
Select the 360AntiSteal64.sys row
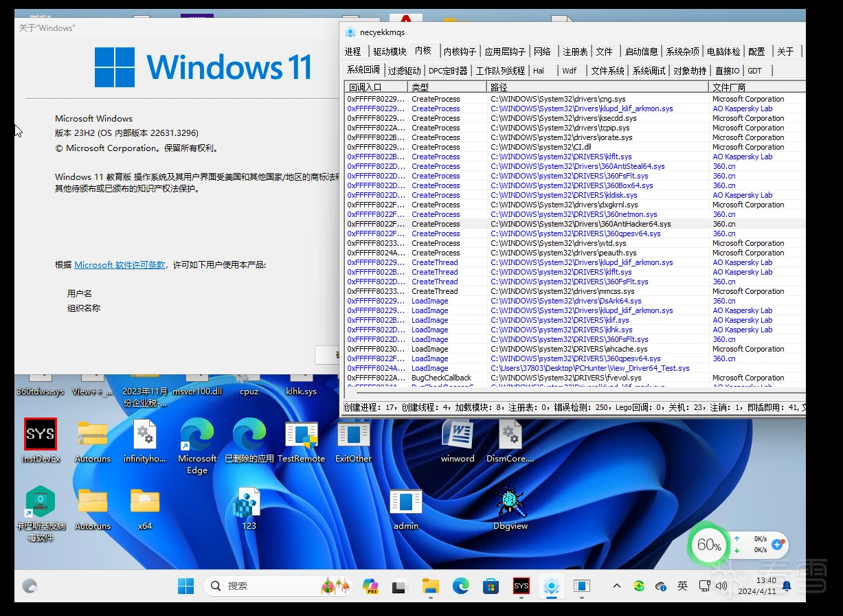click(x=575, y=166)
